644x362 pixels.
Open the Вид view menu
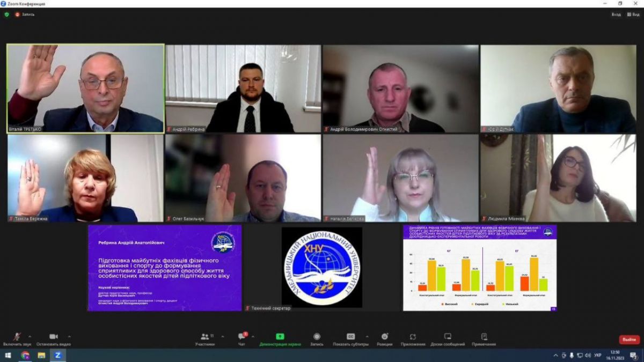point(633,14)
